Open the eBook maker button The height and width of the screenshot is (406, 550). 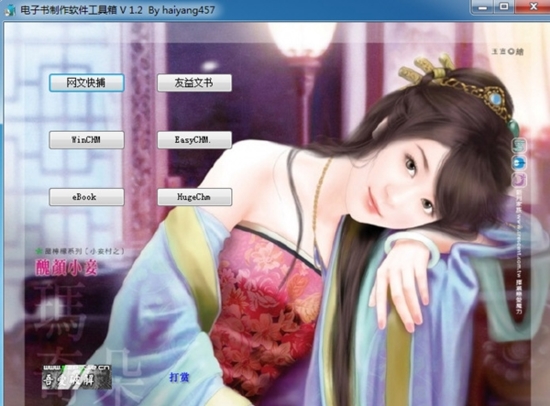(87, 197)
